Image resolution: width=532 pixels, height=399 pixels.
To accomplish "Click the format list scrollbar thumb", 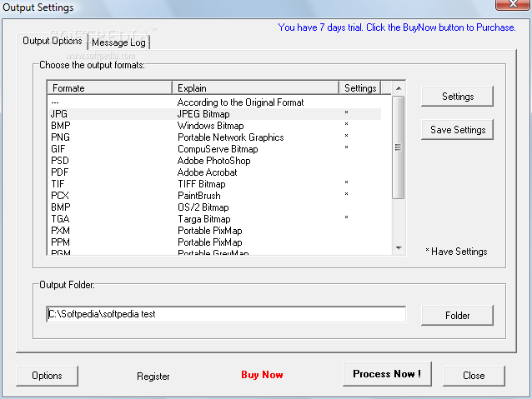I will 399,147.
